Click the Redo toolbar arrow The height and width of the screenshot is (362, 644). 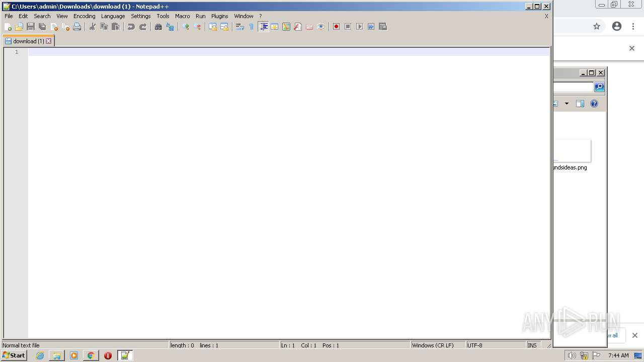pyautogui.click(x=143, y=27)
